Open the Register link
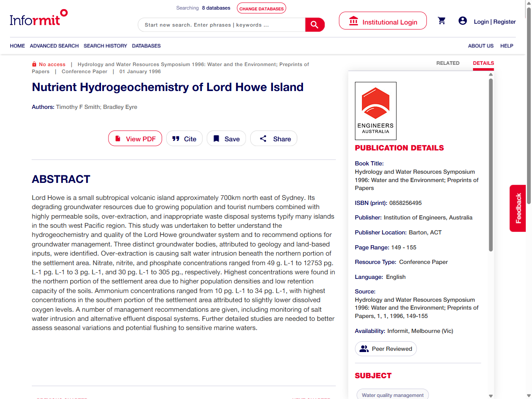Viewport: 532px width, 399px height. (x=505, y=22)
